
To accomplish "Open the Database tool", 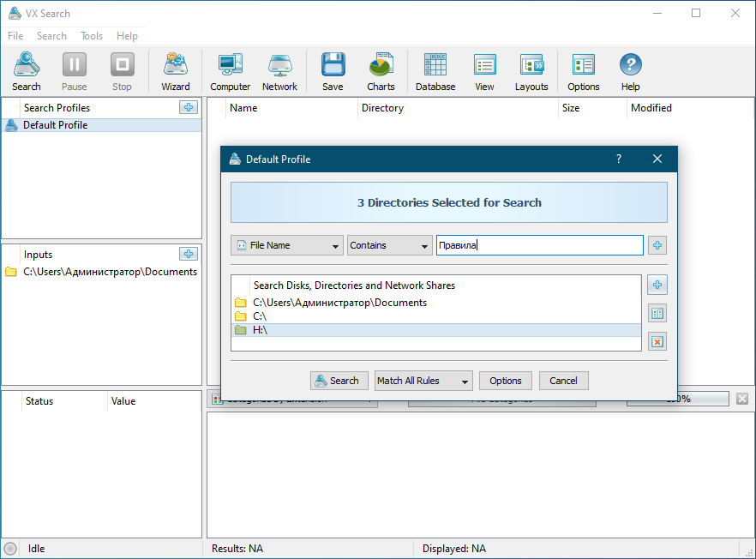I will point(435,71).
